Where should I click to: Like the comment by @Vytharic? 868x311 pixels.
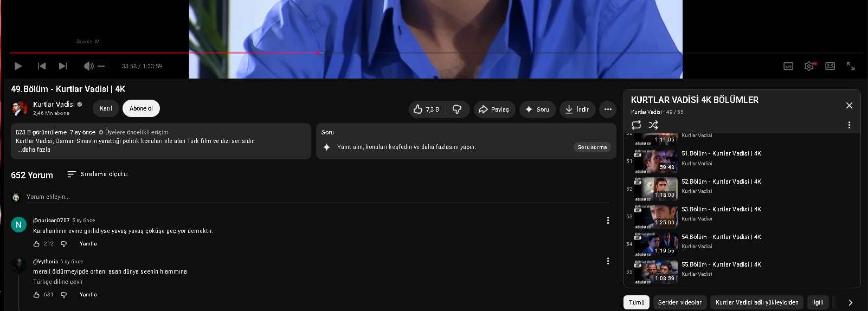[36, 295]
